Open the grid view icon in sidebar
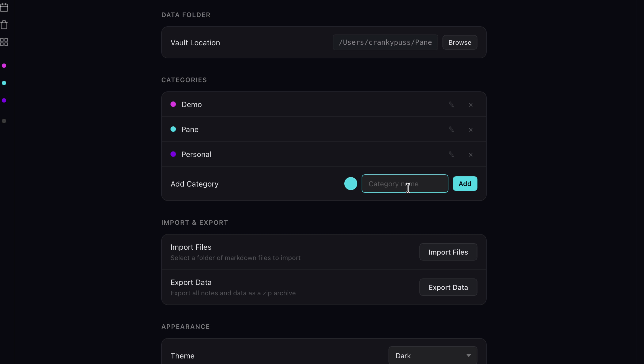Viewport: 644px width, 364px height. [4, 42]
